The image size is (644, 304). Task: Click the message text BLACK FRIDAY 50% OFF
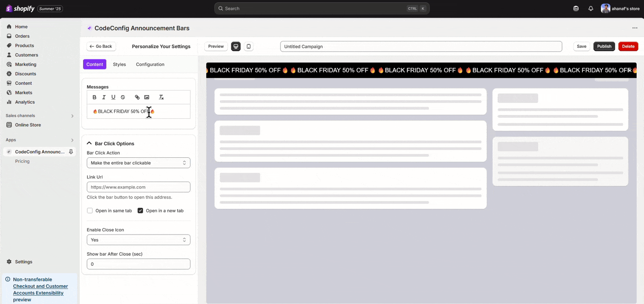point(124,111)
